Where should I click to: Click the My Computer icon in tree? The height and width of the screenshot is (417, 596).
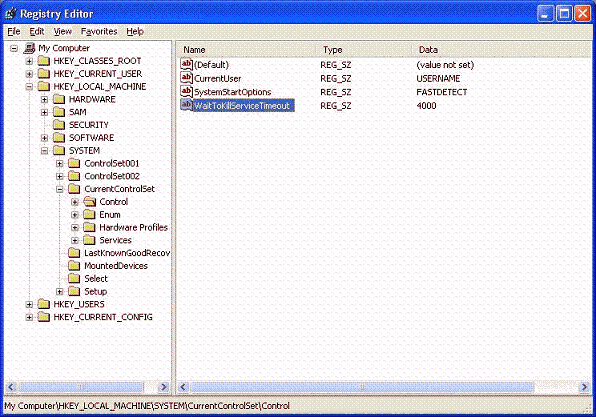coord(29,48)
